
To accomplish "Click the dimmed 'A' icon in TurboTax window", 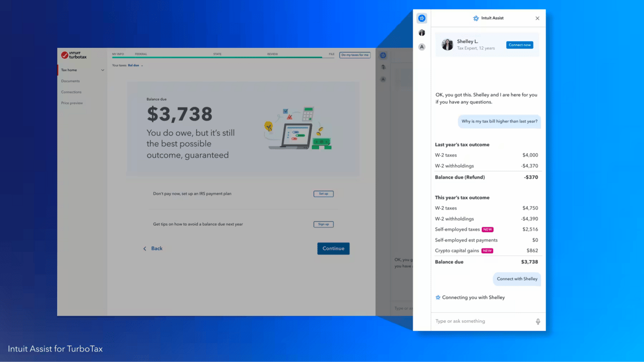I will tap(383, 79).
